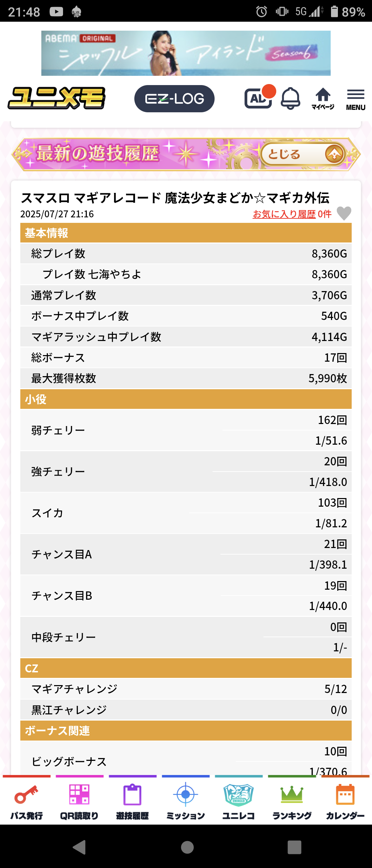Image resolution: width=372 pixels, height=868 pixels.
Task: Open ランキング crown icon
Action: 292,802
